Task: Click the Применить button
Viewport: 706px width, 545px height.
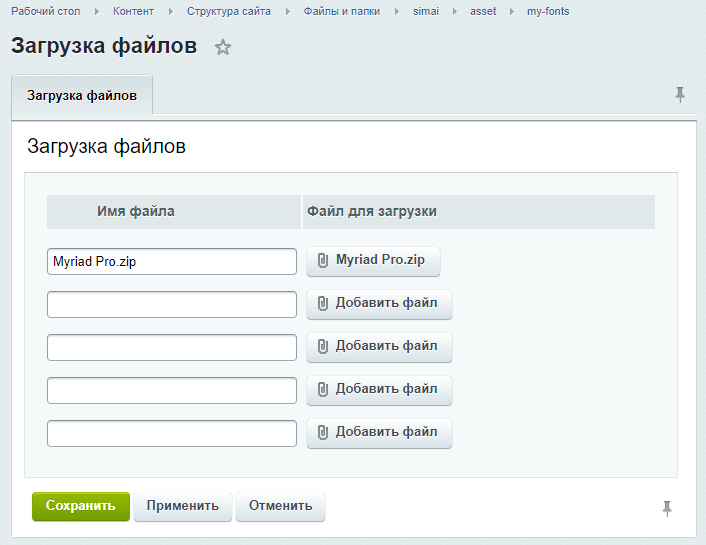Action: [x=182, y=506]
